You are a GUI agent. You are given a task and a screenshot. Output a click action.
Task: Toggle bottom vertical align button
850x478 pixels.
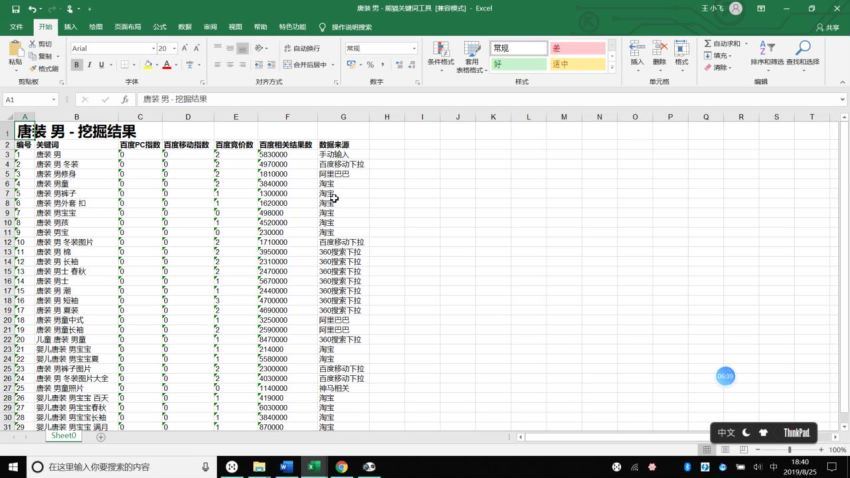pyautogui.click(x=242, y=48)
